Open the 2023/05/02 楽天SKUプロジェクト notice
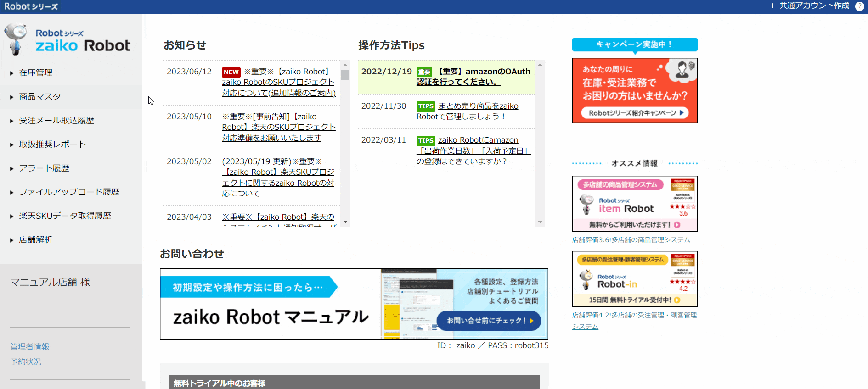868x389 pixels. [x=278, y=178]
